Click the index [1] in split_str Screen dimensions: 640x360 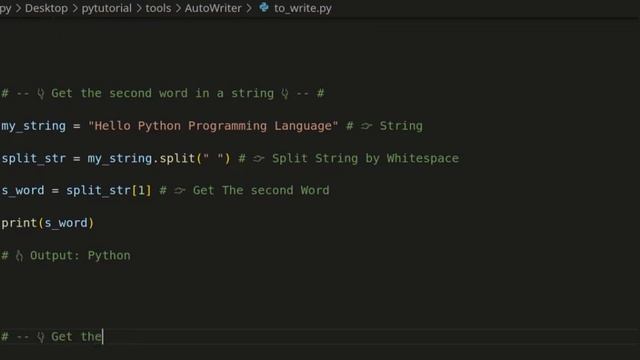point(141,191)
